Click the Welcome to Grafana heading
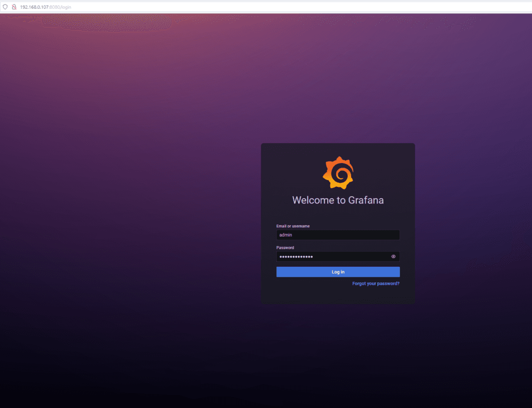 (x=338, y=200)
